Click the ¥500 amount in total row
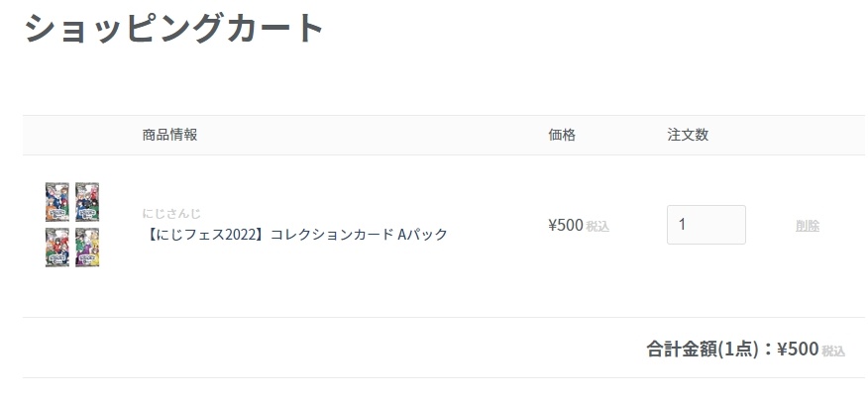Screen dimensions: 868x402 (798, 349)
